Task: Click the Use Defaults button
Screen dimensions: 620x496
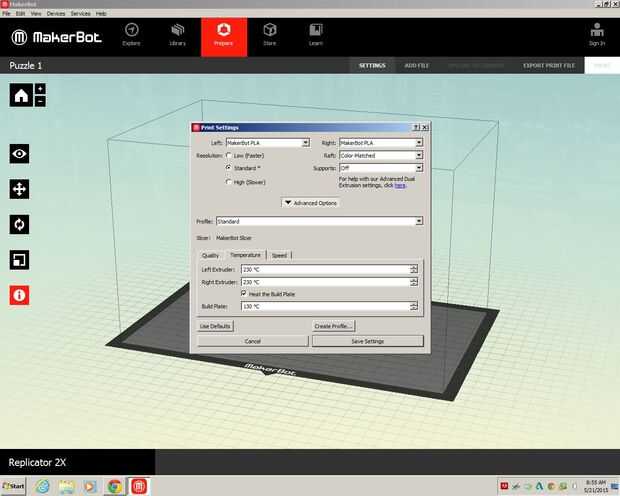Action: pyautogui.click(x=215, y=326)
